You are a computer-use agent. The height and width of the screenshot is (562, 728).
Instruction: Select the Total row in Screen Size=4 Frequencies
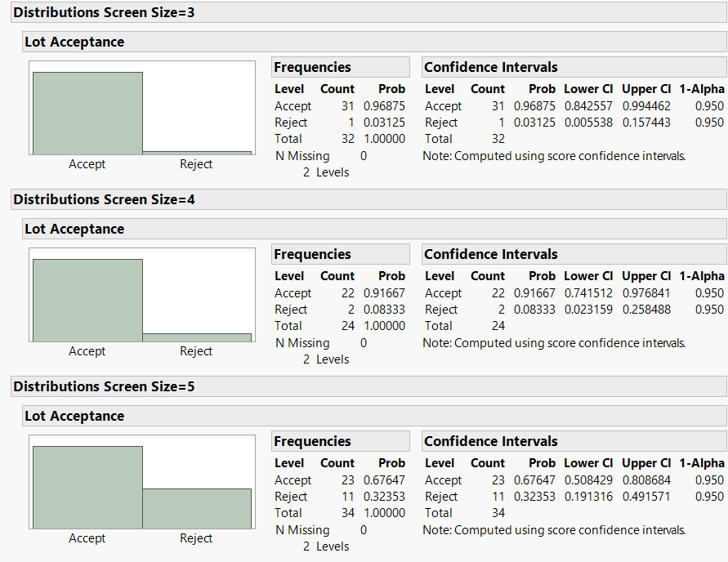point(288,325)
